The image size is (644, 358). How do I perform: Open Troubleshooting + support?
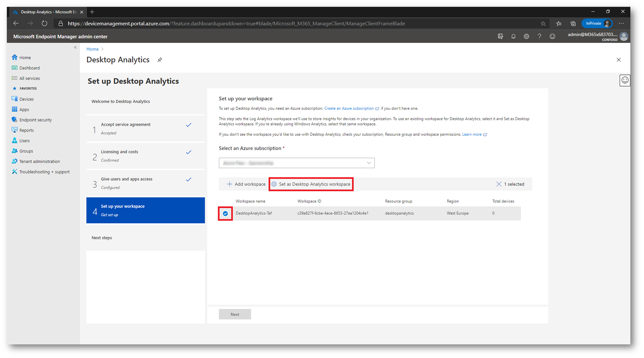point(44,172)
